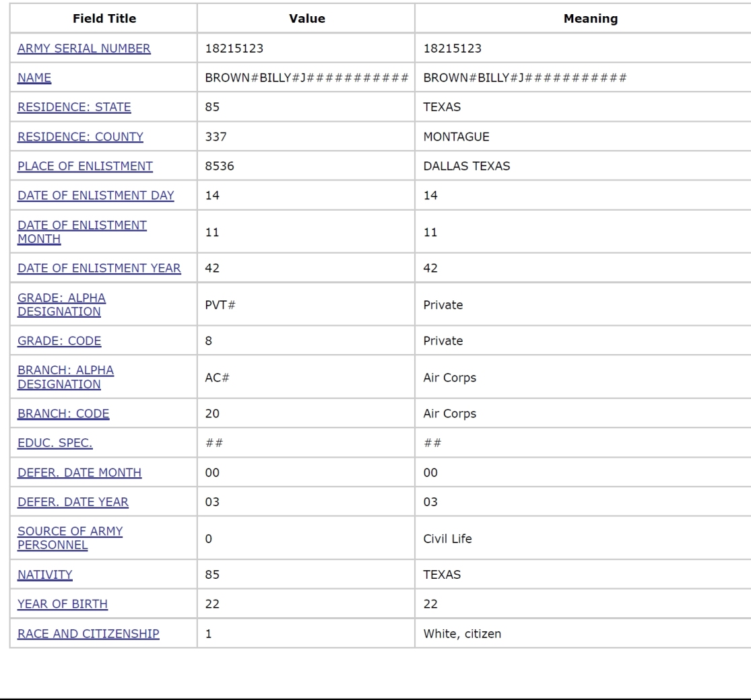Viewport: 751px width, 700px height.
Task: Open PLACE OF ENLISTMENT link
Action: (85, 166)
